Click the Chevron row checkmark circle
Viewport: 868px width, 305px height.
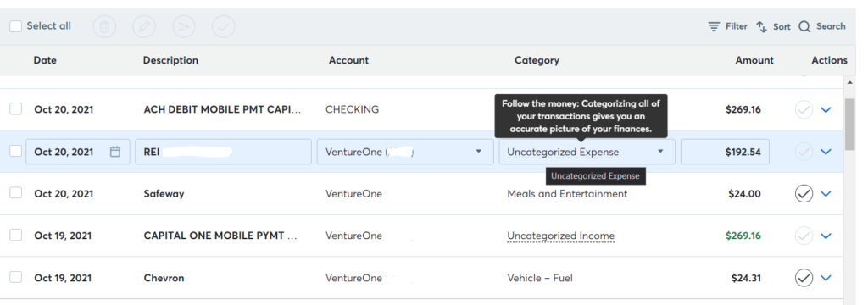click(804, 277)
